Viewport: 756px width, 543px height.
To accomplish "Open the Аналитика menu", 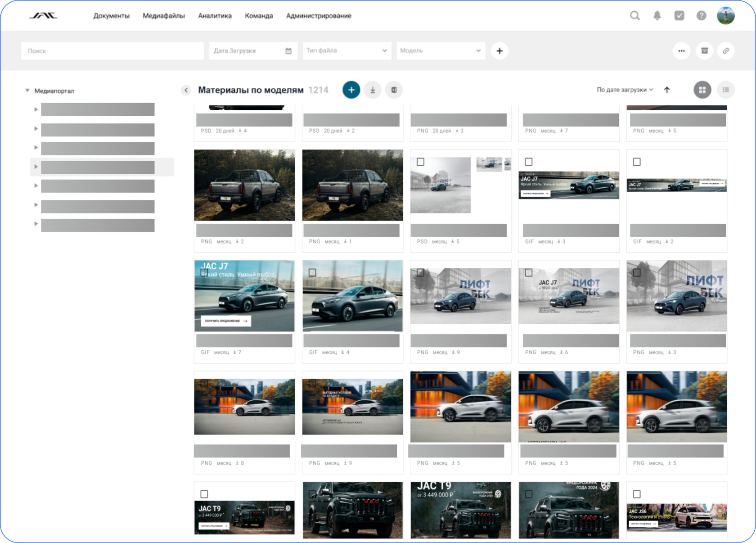I will 215,16.
